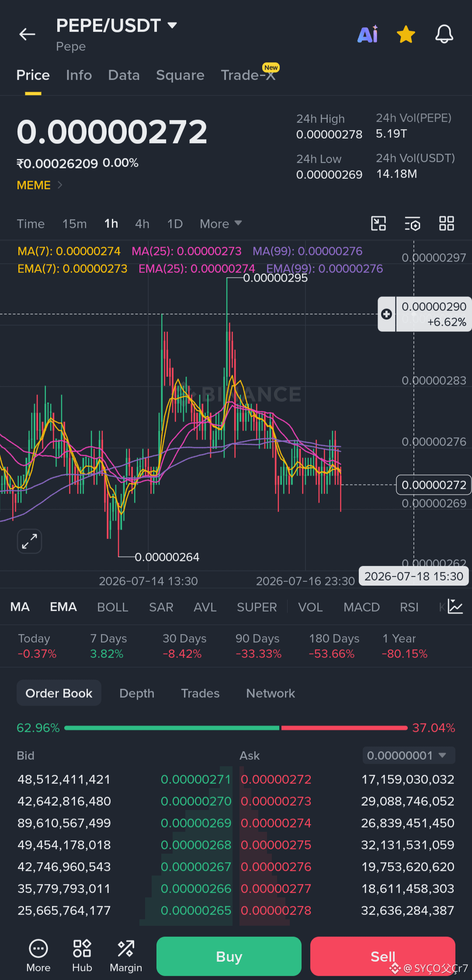Toggle the EMA indicator

coord(63,607)
